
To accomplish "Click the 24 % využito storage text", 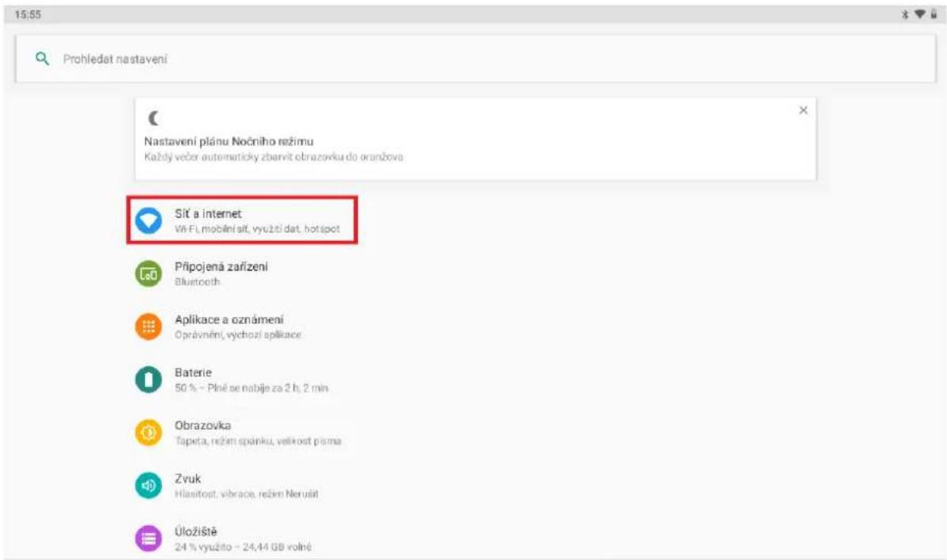I will pyautogui.click(x=243, y=547).
